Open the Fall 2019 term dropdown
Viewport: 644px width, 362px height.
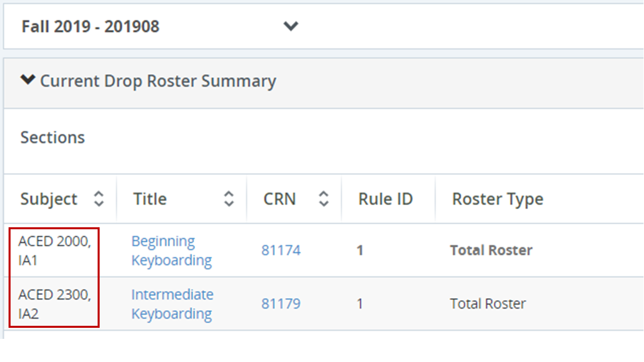[x=91, y=26]
